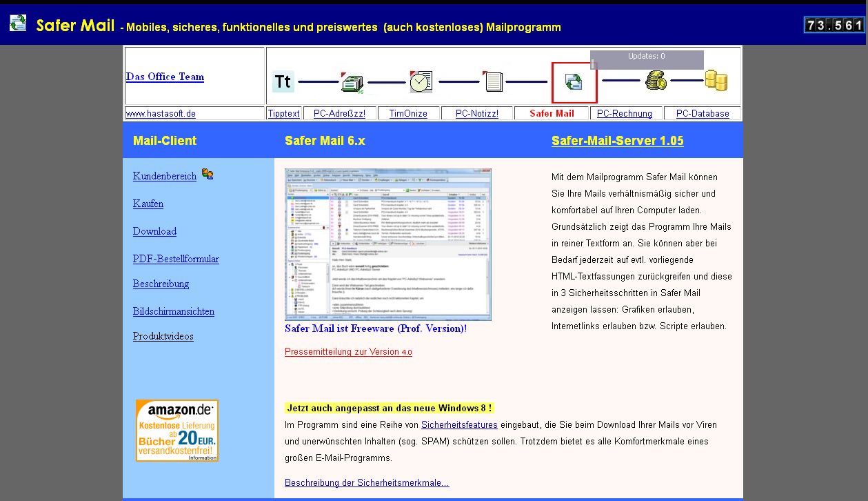The height and width of the screenshot is (501, 868).
Task: Click the TimOnize clock icon
Action: pyautogui.click(x=421, y=82)
